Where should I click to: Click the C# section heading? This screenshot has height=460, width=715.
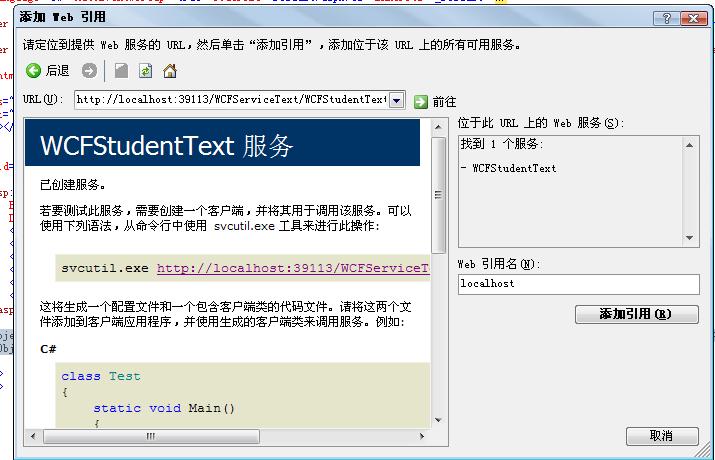coord(48,349)
